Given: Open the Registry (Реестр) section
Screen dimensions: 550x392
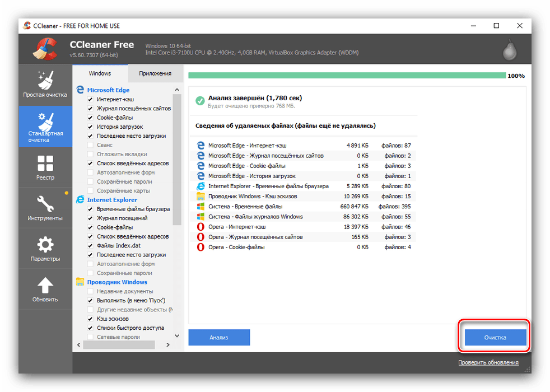Looking at the screenshot, I should coord(45,167).
